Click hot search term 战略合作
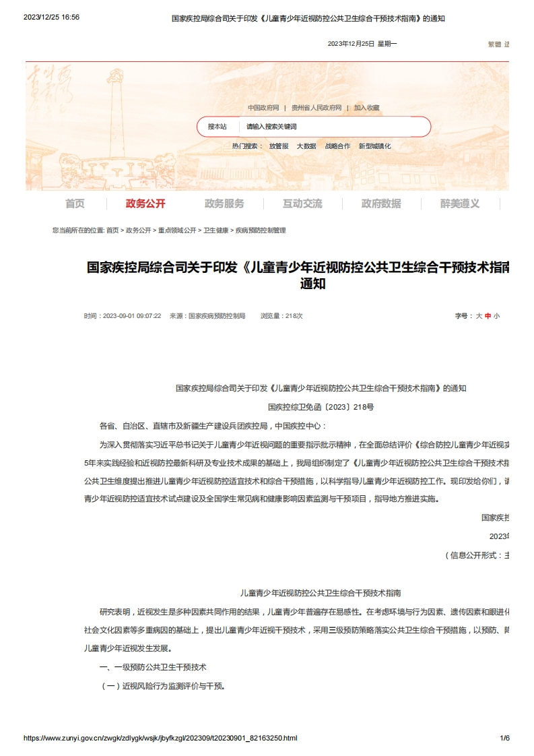This screenshot has height=756, width=534. (337, 146)
